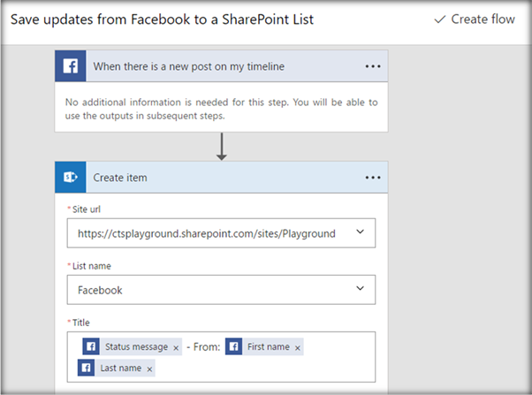Click the 'Site url' field label
This screenshot has height=395, width=532.
(x=87, y=209)
